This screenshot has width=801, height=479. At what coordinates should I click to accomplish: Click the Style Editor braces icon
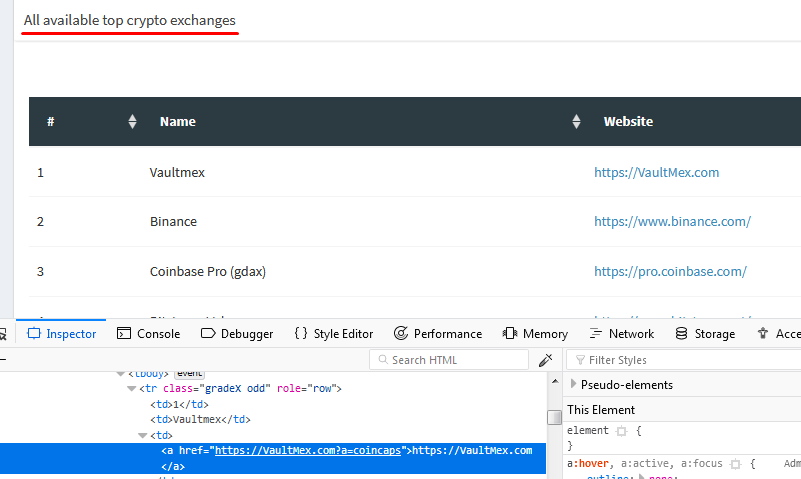301,333
